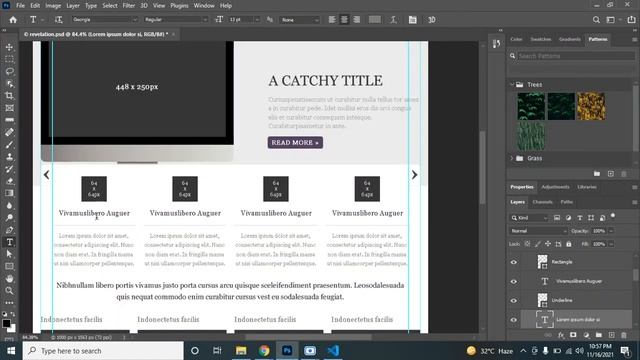The height and width of the screenshot is (360, 640).
Task: Open blend mode dropdown Normal
Action: (538, 231)
